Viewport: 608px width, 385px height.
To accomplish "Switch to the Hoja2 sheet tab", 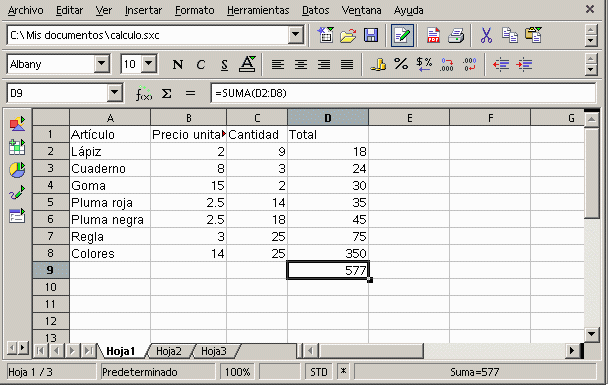I will [169, 351].
